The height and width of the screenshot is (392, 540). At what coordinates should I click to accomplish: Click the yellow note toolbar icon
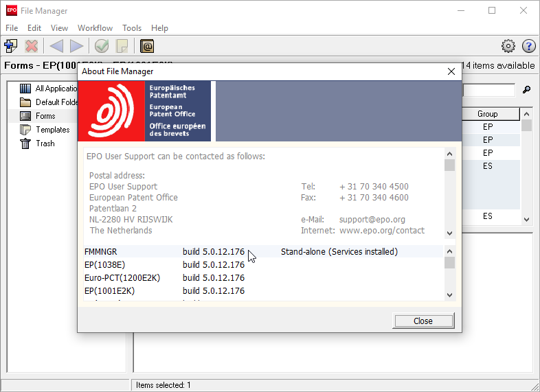[x=122, y=46]
